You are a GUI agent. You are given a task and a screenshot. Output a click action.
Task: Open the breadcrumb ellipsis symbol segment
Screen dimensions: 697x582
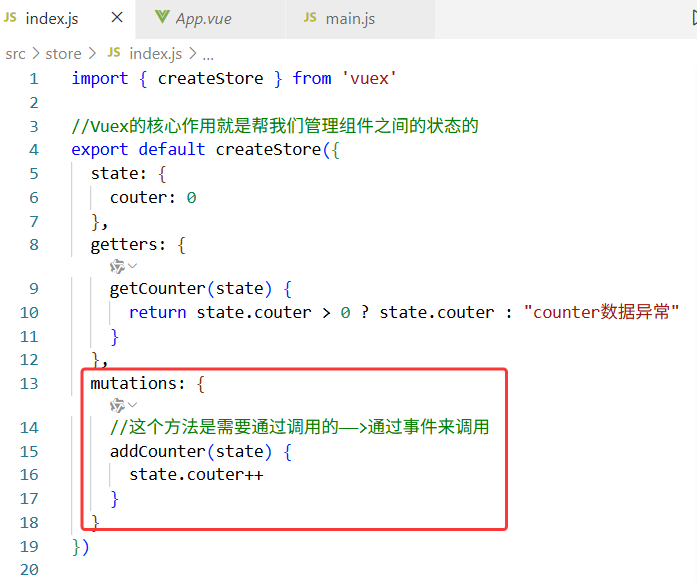pos(208,56)
